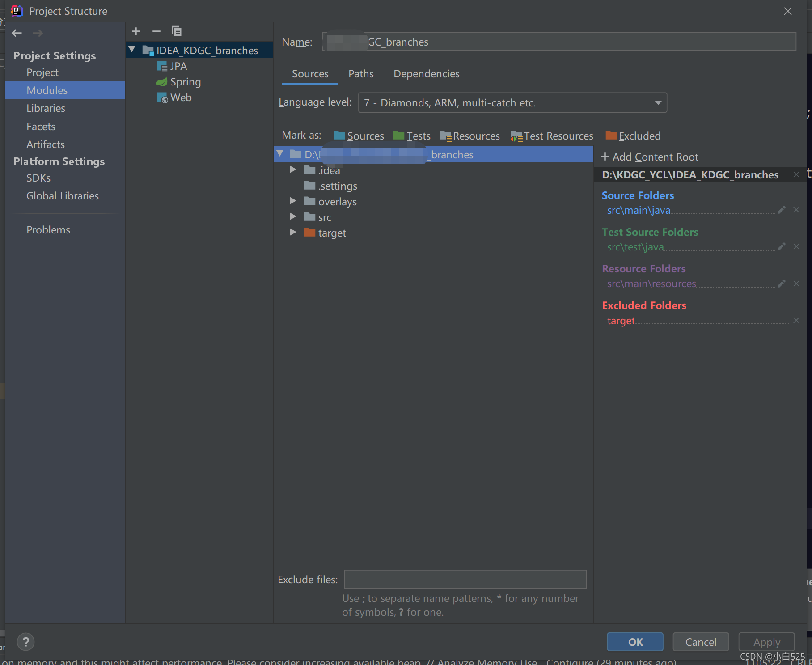The height and width of the screenshot is (665, 812).
Task: Open the help question mark button
Action: pos(25,642)
